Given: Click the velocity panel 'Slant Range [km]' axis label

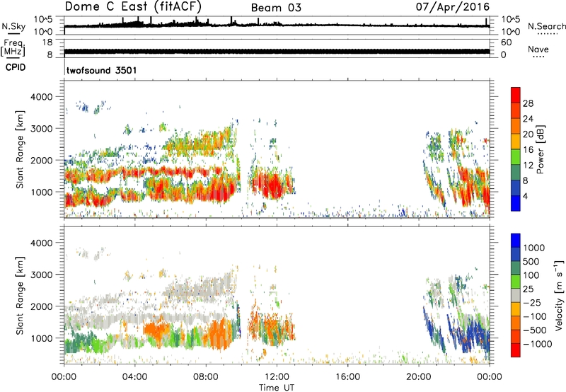Looking at the screenshot, I should (x=20, y=295).
